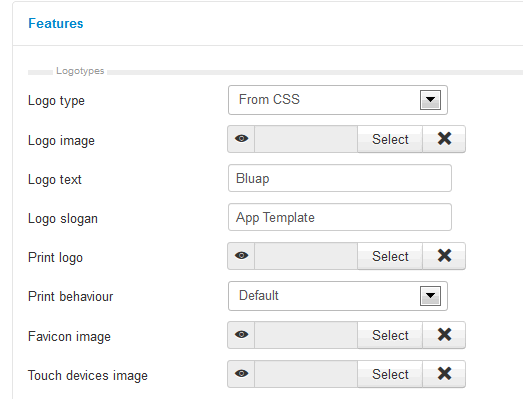Preview Print logo with eye icon
This screenshot has height=399, width=523.
[241, 256]
